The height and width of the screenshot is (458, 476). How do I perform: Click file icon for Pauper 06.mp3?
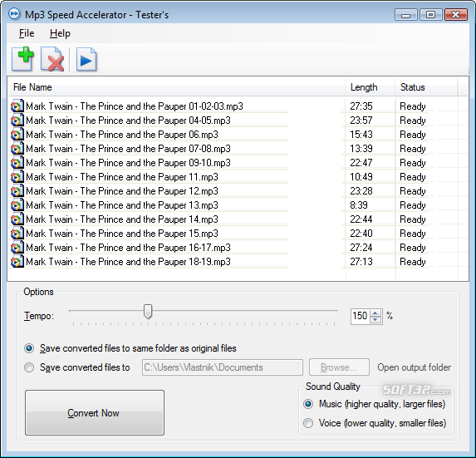click(x=17, y=135)
